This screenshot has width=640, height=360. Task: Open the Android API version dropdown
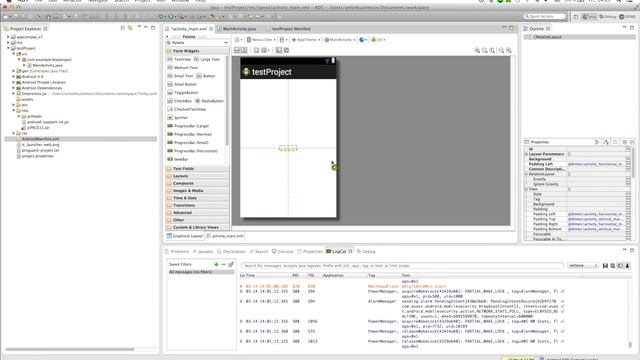(378, 40)
